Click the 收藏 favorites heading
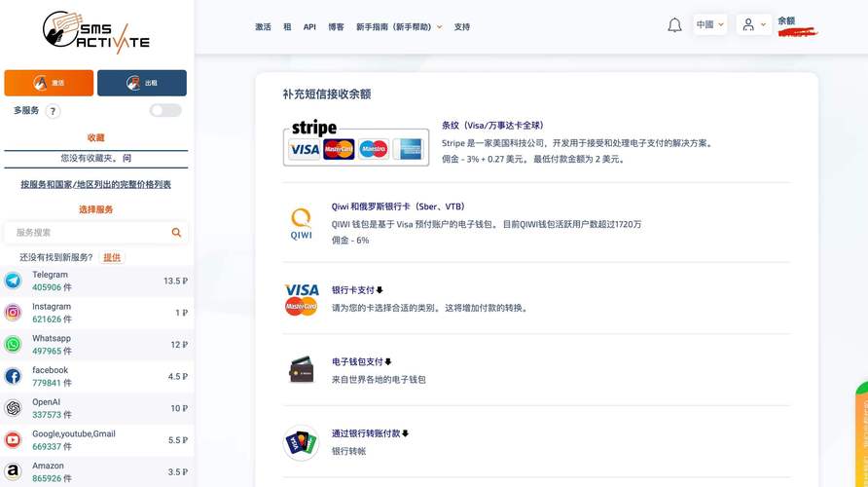868x487 pixels. [95, 137]
